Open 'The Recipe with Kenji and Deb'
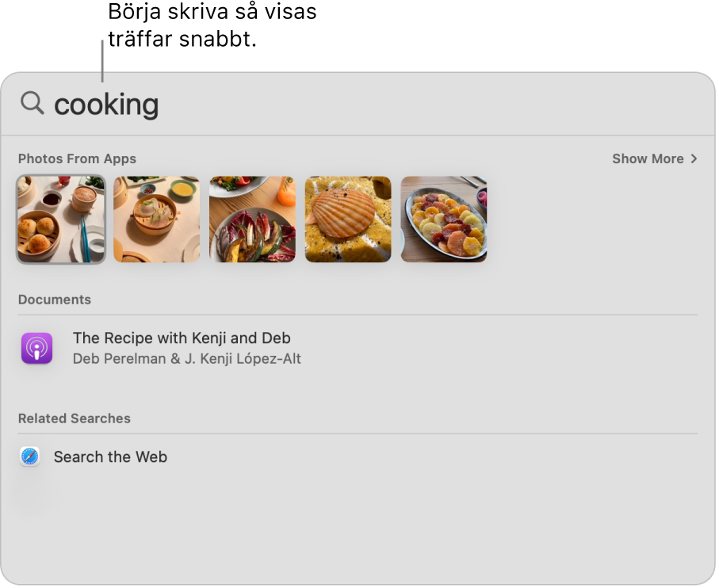The height and width of the screenshot is (588, 719). (x=182, y=338)
